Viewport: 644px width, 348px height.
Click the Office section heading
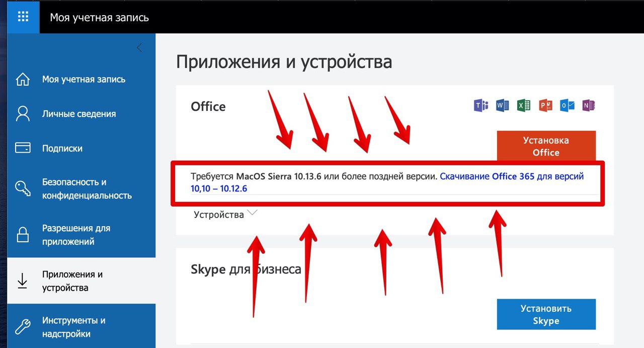[x=208, y=106]
